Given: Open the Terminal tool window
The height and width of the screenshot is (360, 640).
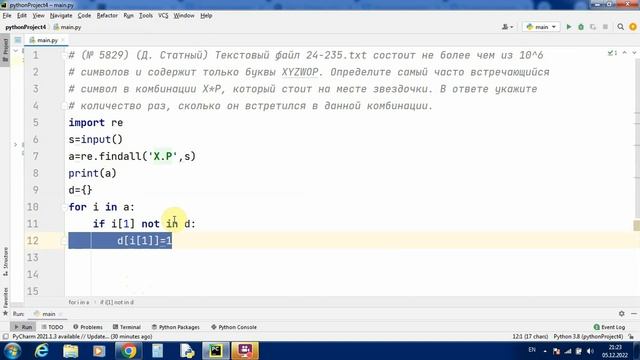Looking at the screenshot, I should click(127, 327).
